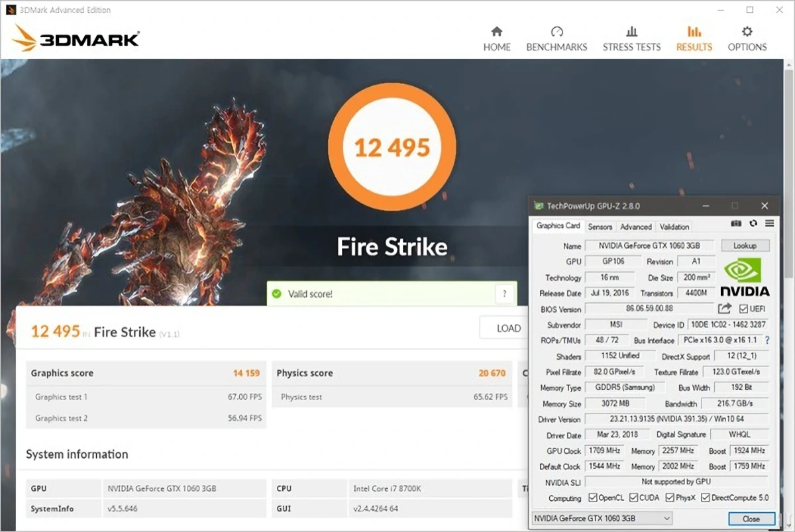Click the Driver Version field in GPU-Z
The image size is (795, 532).
[x=677, y=419]
